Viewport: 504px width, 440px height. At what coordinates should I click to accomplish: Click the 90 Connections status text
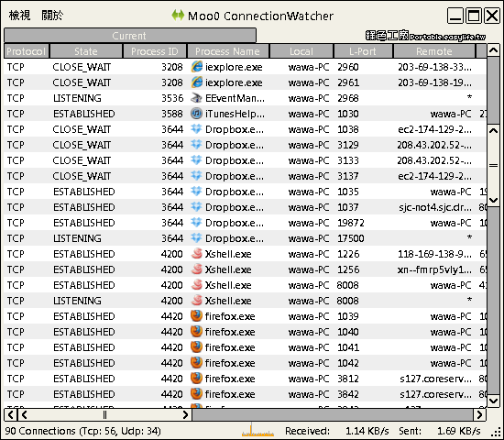82,431
